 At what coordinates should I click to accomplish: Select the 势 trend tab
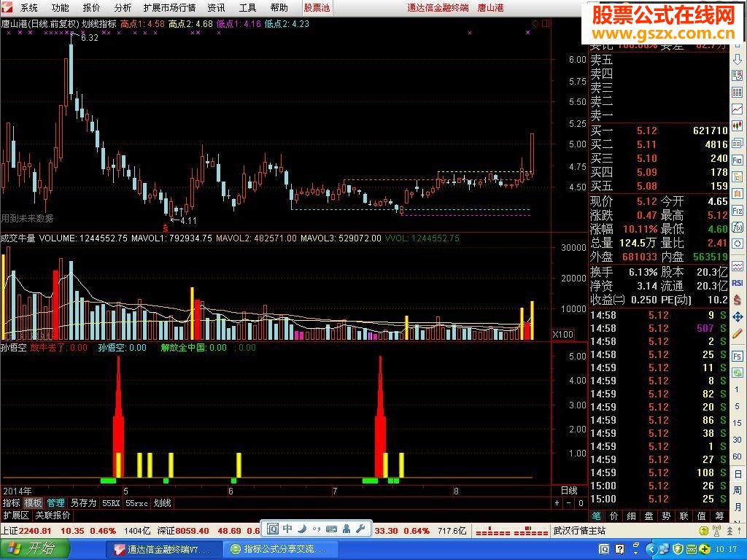click(x=667, y=516)
